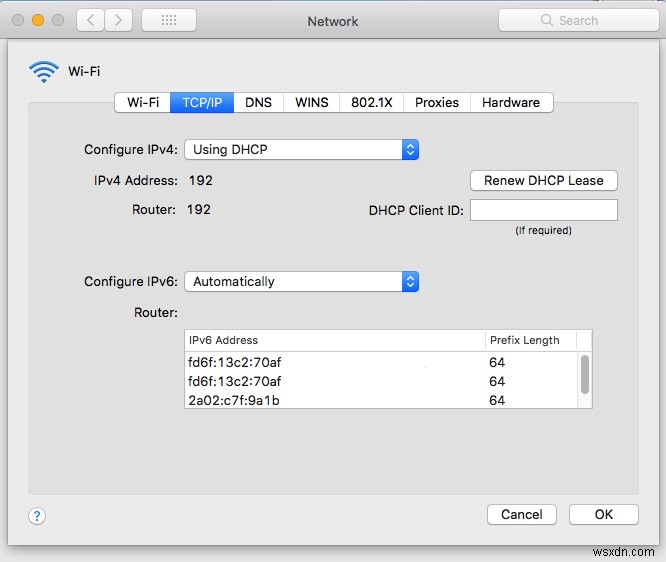Click the Prefix Length column header

pyautogui.click(x=531, y=340)
